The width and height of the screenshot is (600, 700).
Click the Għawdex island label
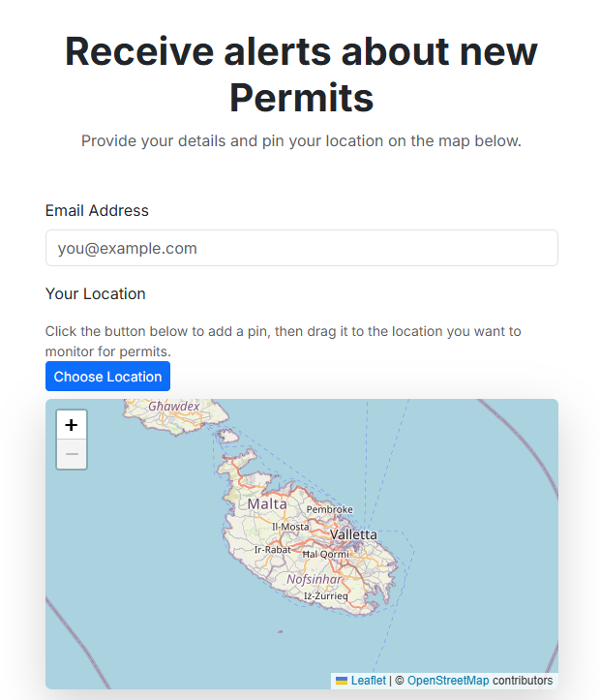coord(174,407)
